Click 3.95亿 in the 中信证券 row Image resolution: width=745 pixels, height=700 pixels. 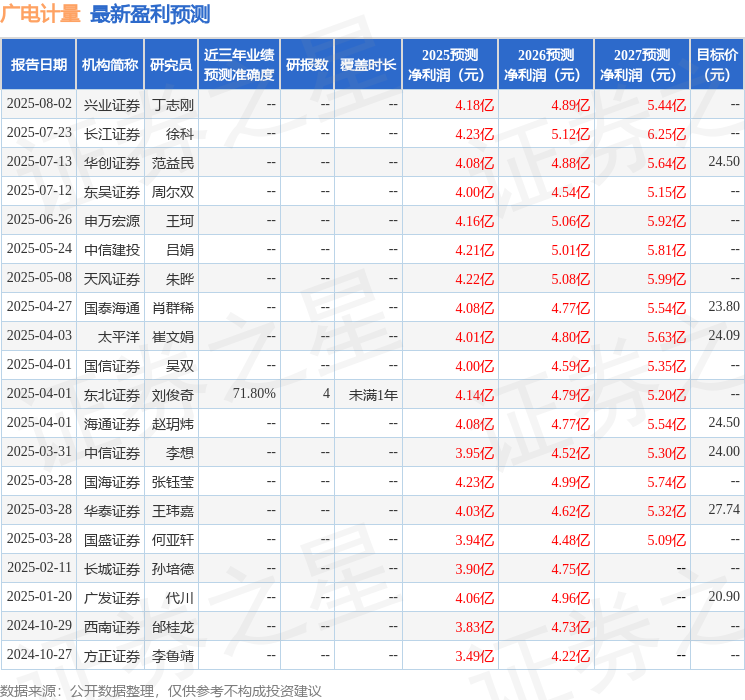tap(475, 453)
